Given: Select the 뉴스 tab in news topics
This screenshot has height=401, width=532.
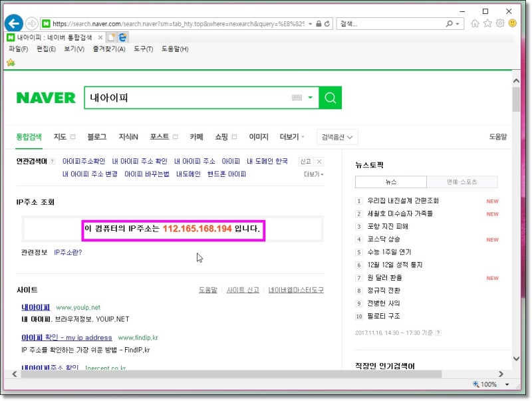Looking at the screenshot, I should 391,182.
